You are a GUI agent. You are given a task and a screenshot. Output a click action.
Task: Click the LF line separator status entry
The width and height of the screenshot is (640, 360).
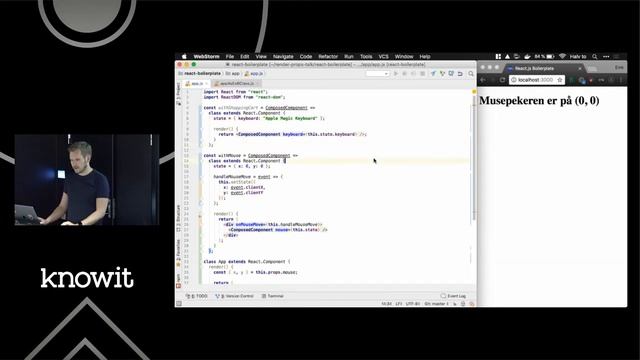(x=398, y=304)
